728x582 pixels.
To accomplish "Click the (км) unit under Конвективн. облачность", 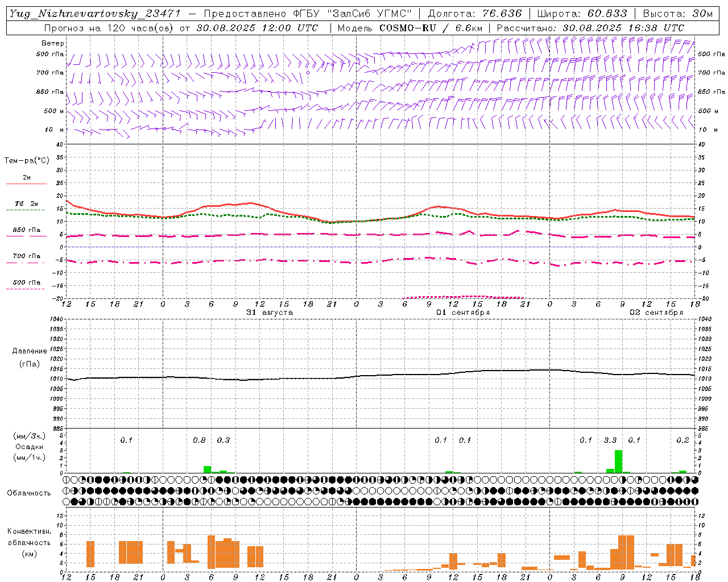I will pos(29,554).
